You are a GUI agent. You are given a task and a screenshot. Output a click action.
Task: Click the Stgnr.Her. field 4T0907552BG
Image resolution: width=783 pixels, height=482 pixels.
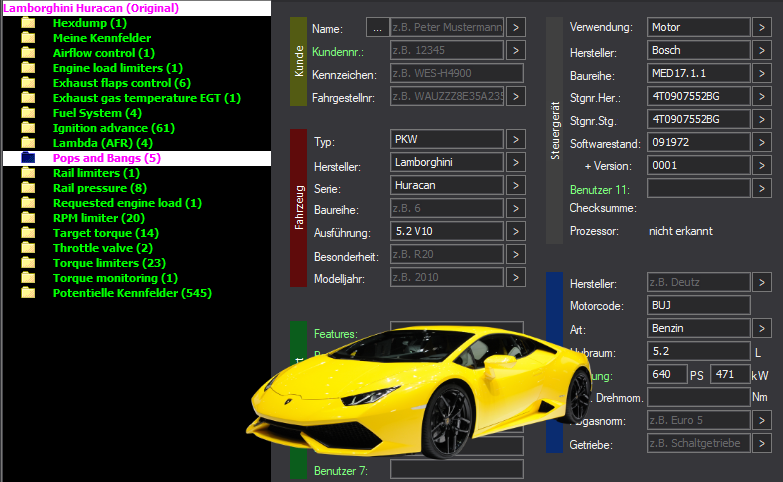pyautogui.click(x=699, y=96)
